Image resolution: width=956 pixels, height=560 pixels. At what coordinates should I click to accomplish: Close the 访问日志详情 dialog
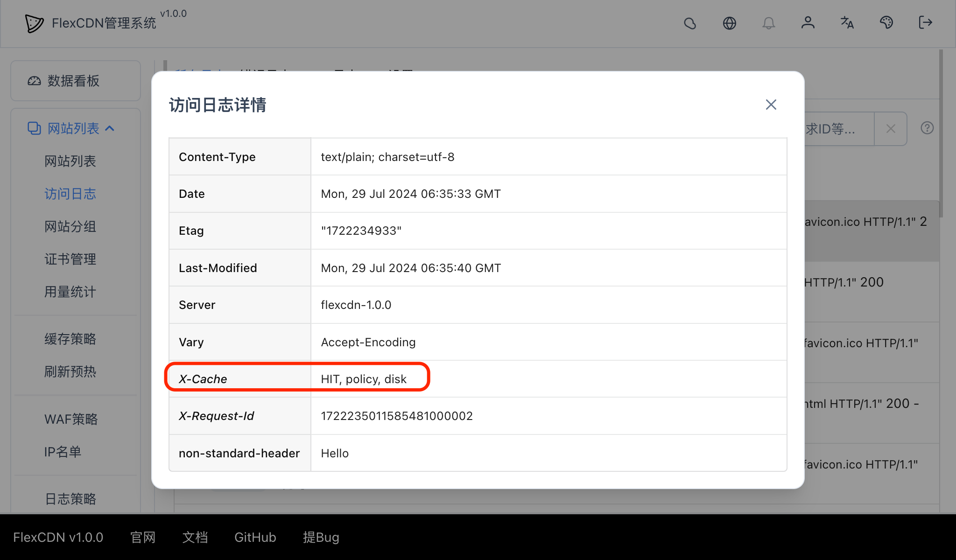tap(771, 105)
